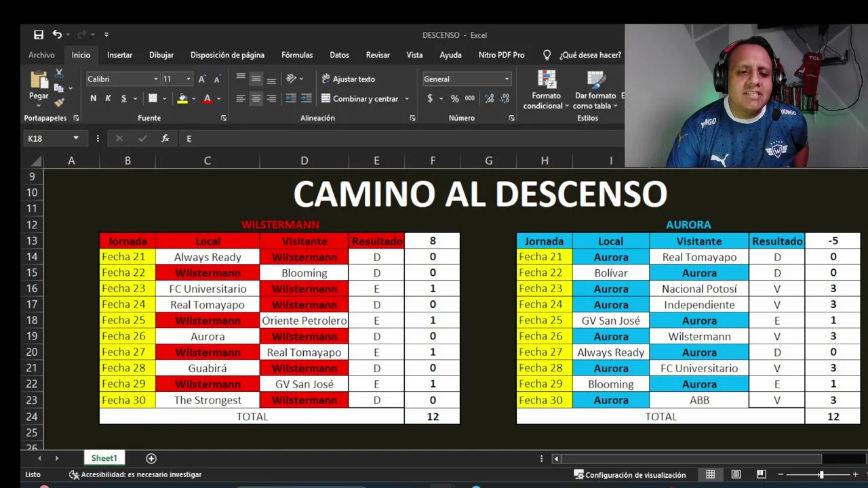868x488 pixels.
Task: Click column header D
Action: [x=304, y=161]
